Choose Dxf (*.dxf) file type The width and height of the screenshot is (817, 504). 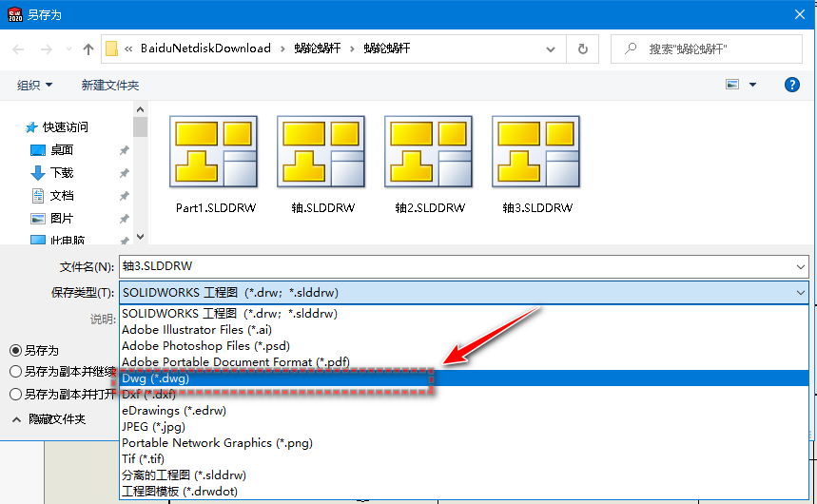pos(464,394)
